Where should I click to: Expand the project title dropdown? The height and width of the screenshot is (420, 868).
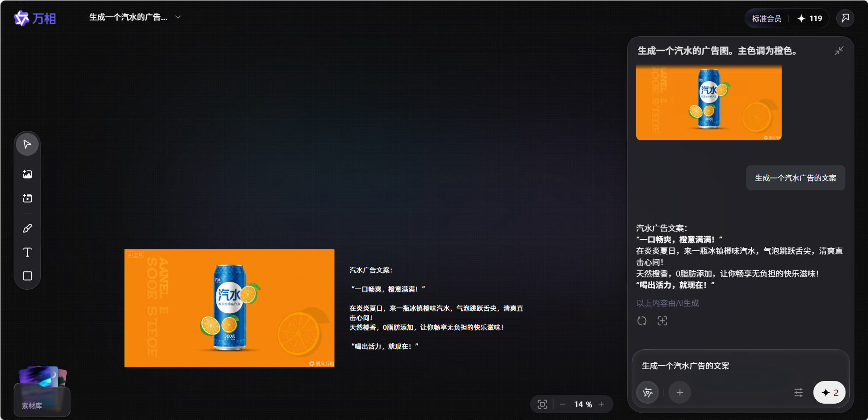pyautogui.click(x=178, y=17)
